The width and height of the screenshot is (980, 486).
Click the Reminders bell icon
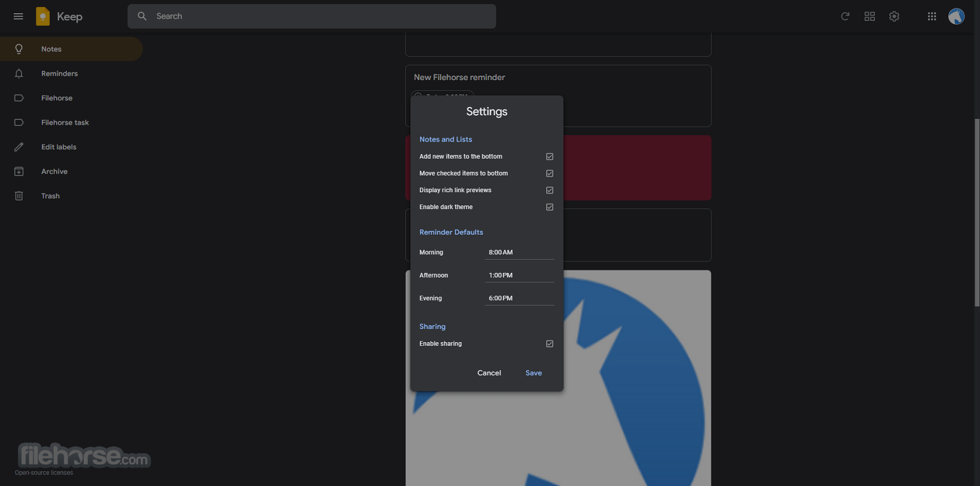[x=19, y=73]
